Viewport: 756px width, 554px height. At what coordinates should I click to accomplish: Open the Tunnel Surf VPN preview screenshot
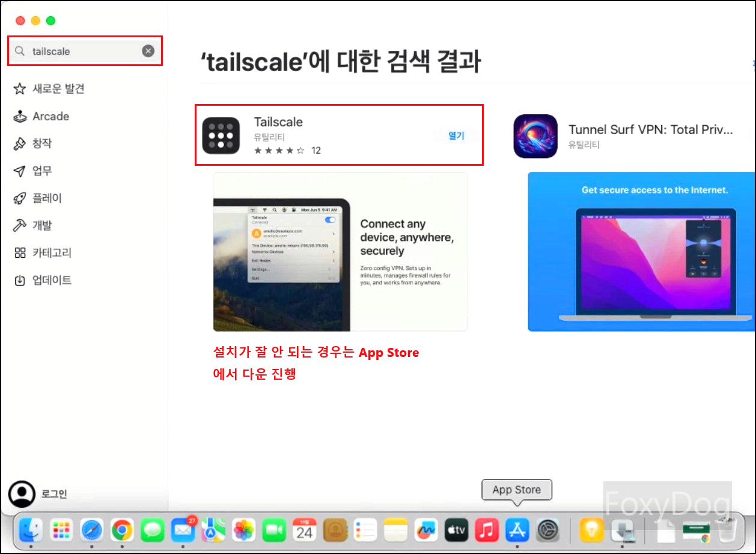[641, 252]
